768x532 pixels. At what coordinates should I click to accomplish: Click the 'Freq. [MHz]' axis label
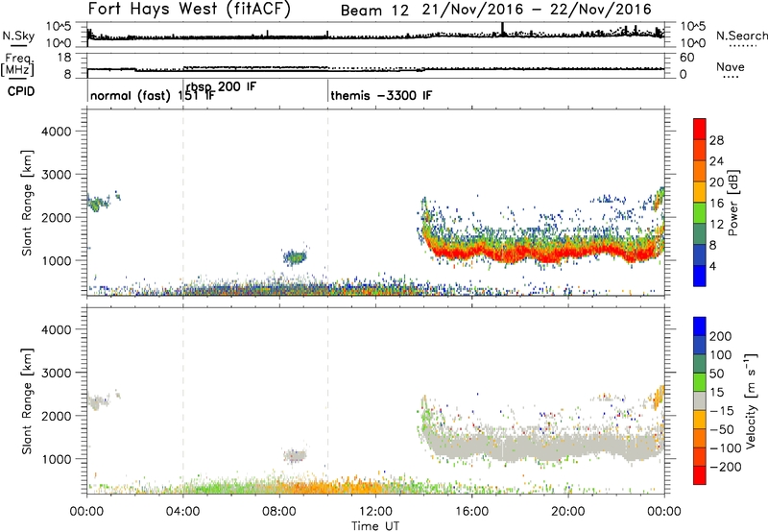click(x=17, y=64)
